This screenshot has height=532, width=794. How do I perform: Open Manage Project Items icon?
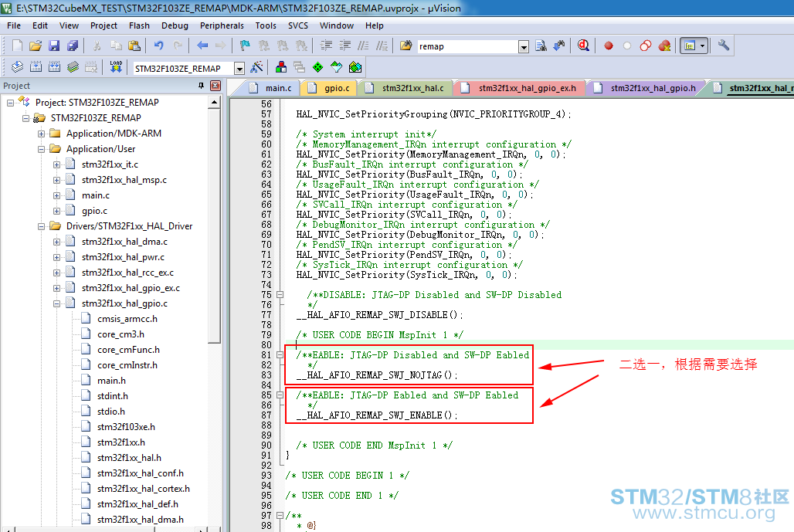pyautogui.click(x=281, y=67)
